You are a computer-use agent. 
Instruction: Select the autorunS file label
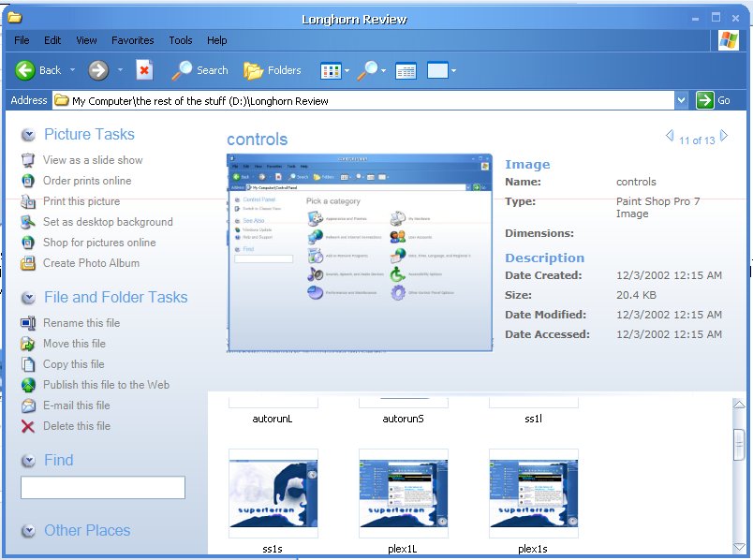point(403,419)
